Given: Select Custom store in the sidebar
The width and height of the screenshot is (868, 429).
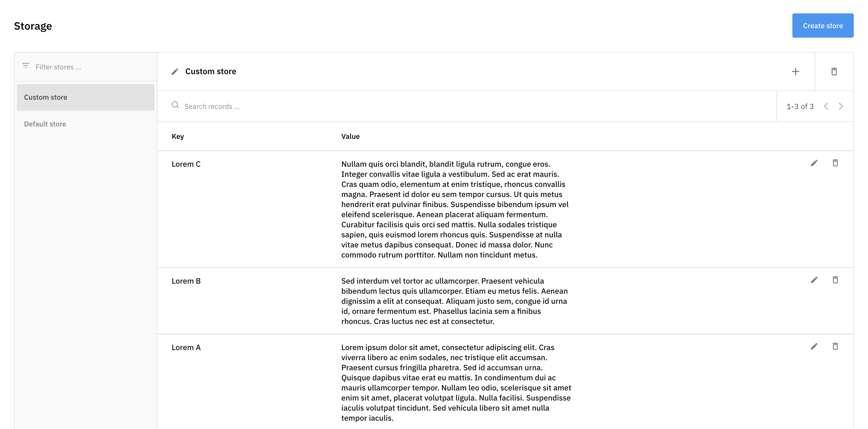Looking at the screenshot, I should click(86, 97).
